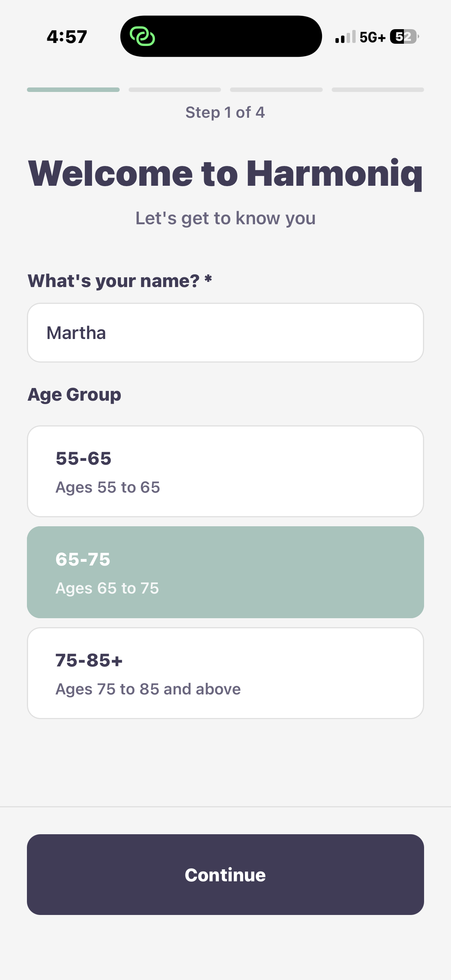Focus the name field containing Martha
The height and width of the screenshot is (980, 451).
pos(225,333)
